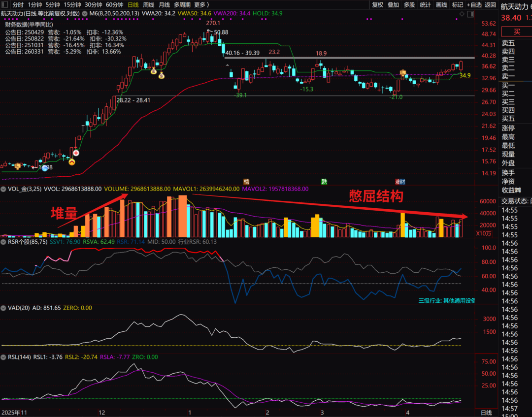
Task: Click the HOLD: 34.9 value
Action: click(x=267, y=14)
